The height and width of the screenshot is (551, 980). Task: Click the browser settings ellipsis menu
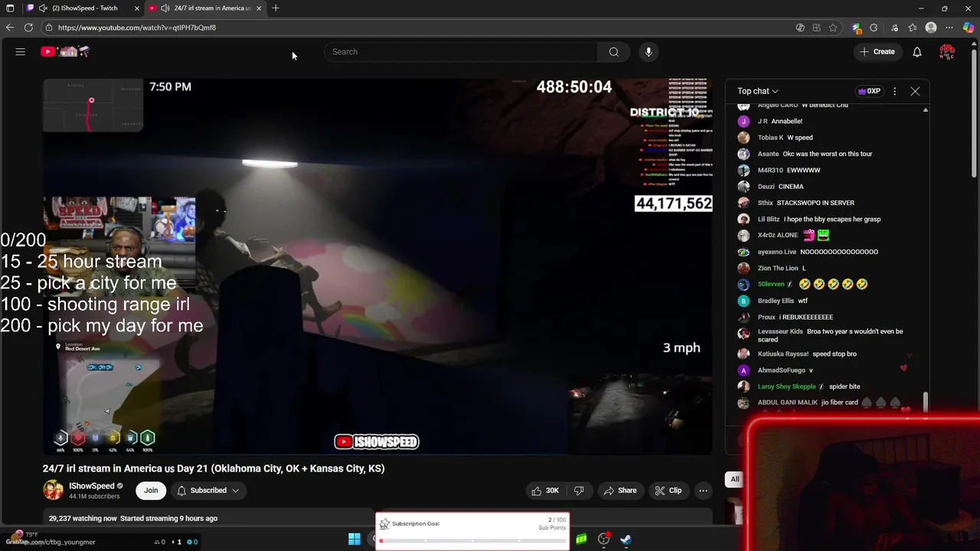coord(950,28)
